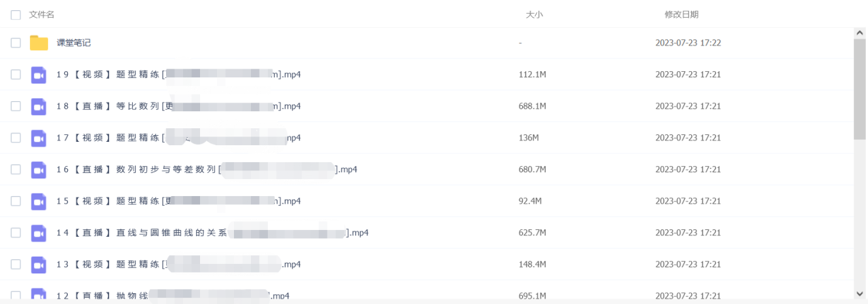Viewport: 868px width, 304px height.
Task: Click video icon for 17 题型精练 file
Action: click(x=39, y=138)
